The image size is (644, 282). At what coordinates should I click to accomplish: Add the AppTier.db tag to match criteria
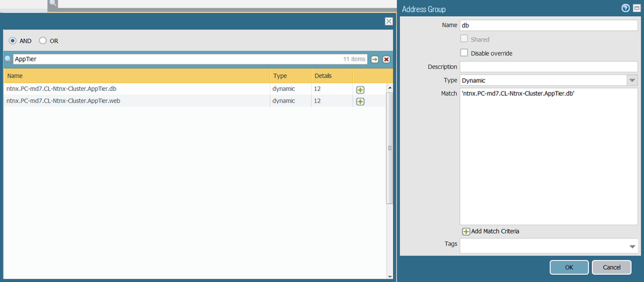tap(360, 90)
